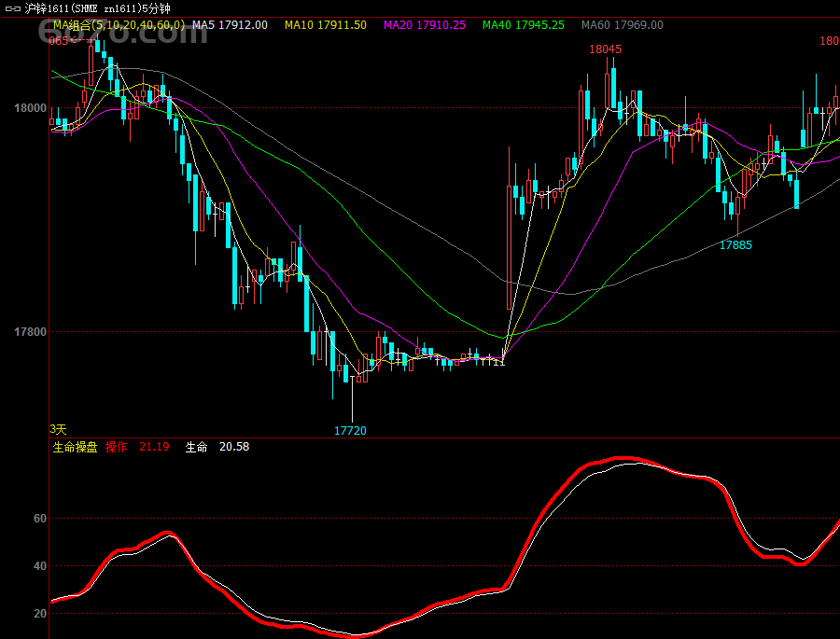Image resolution: width=840 pixels, height=639 pixels.
Task: Open the MA组合(5,10,20,40,60,0) indicator settings
Action: 119,25
